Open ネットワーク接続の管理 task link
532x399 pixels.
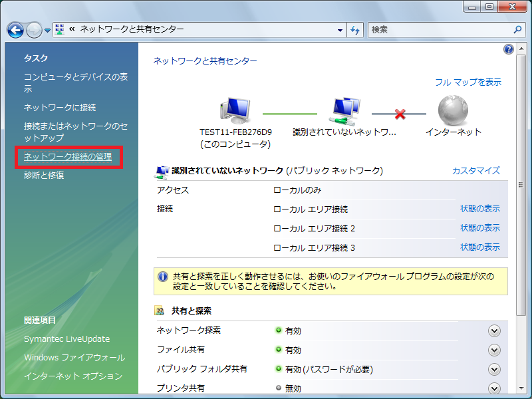(67, 158)
